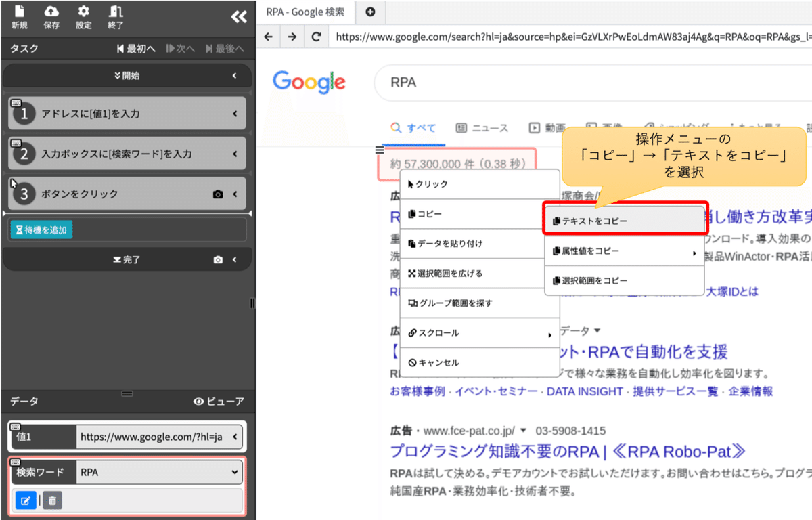
Task: Open the data viewer with the ビューア eye toggle
Action: [210, 402]
